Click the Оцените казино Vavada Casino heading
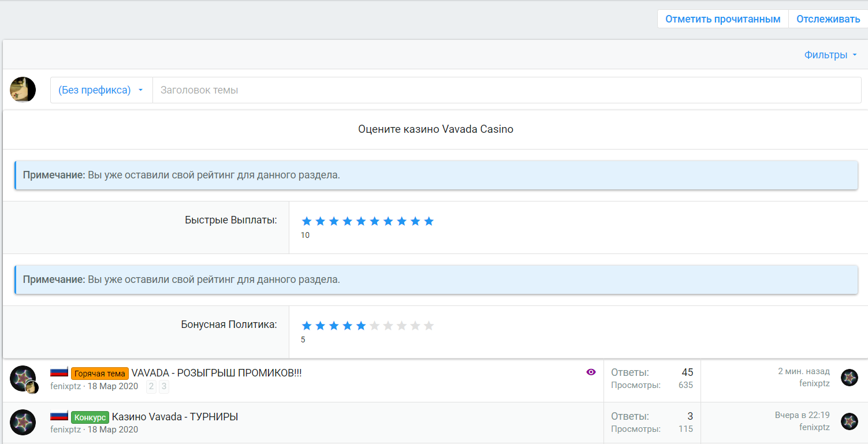868x444 pixels. [435, 129]
